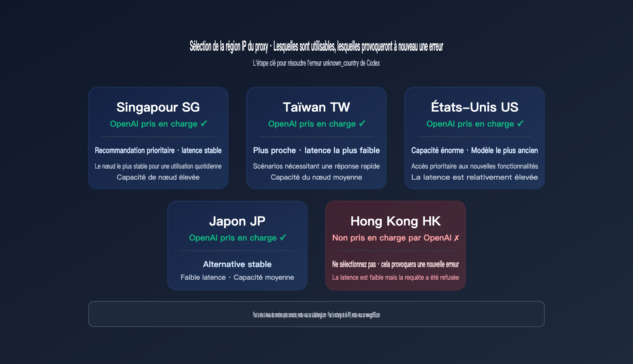Click 'Ne sélectionnez pas' warning line
Image resolution: width=633 pixels, height=364 pixels.
point(396,264)
